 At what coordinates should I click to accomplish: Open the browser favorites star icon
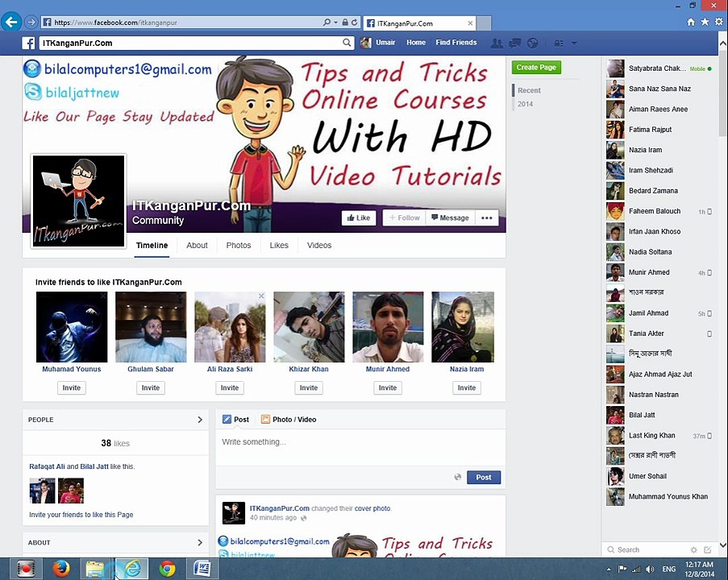pyautogui.click(x=705, y=22)
